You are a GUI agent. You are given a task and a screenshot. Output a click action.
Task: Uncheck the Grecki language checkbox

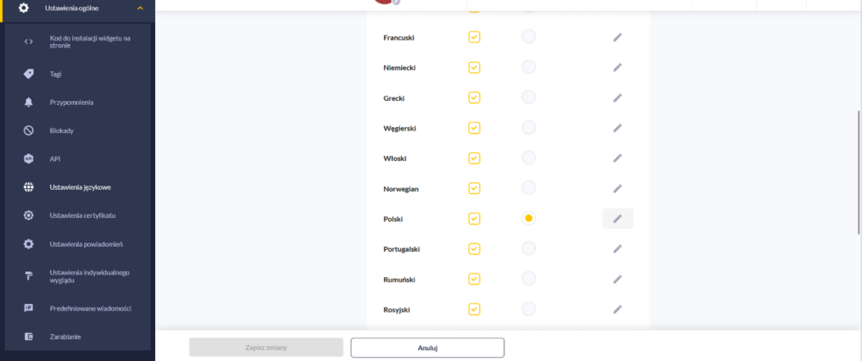[475, 97]
